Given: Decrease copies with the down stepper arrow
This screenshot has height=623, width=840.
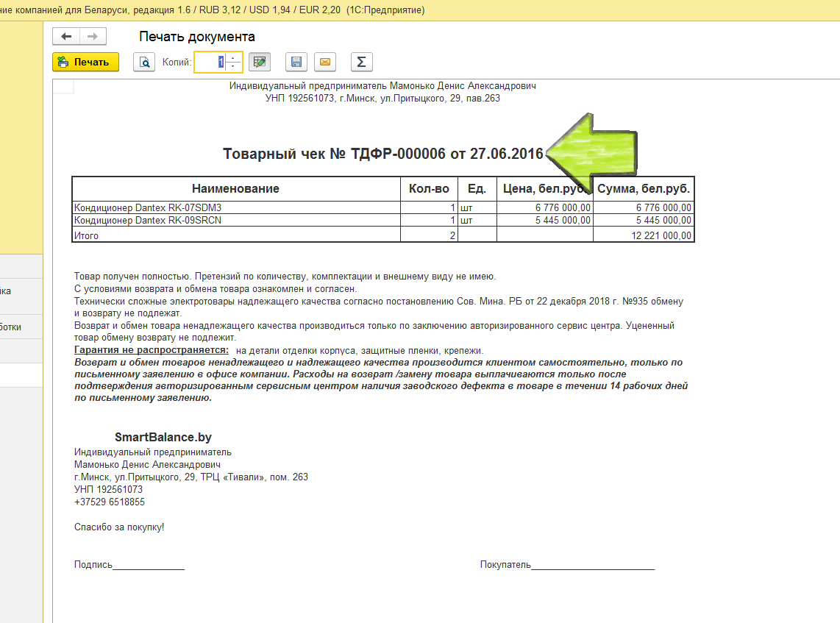Looking at the screenshot, I should [x=234, y=66].
